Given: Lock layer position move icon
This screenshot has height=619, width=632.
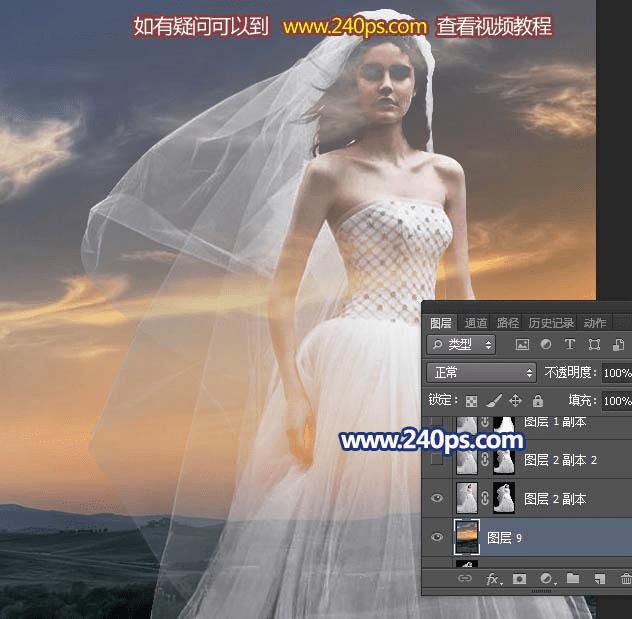Looking at the screenshot, I should pyautogui.click(x=516, y=401).
